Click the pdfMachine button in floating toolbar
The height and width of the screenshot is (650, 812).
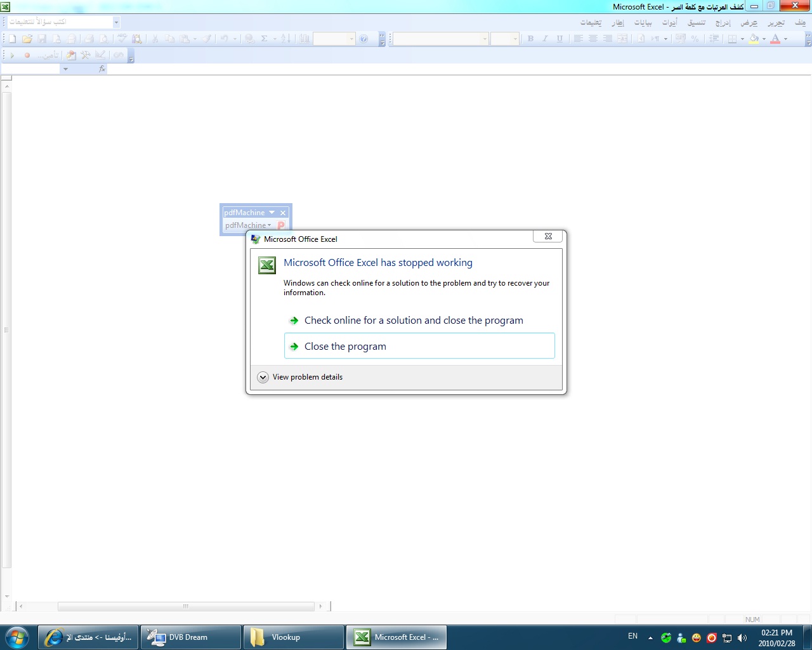pos(248,225)
